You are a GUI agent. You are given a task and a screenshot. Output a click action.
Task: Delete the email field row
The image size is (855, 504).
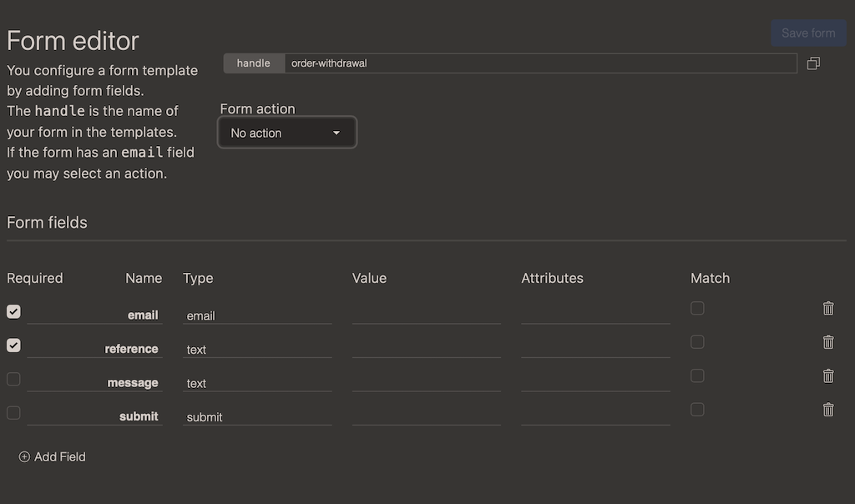pos(828,309)
